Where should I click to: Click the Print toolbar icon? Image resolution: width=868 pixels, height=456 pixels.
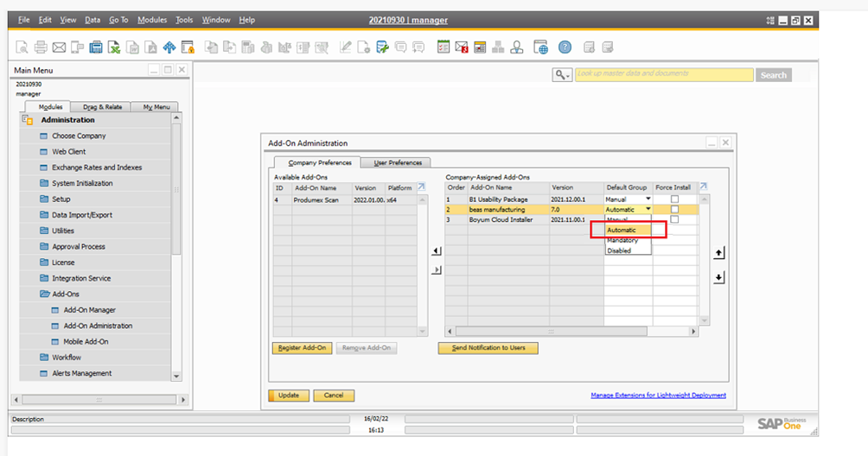(41, 47)
